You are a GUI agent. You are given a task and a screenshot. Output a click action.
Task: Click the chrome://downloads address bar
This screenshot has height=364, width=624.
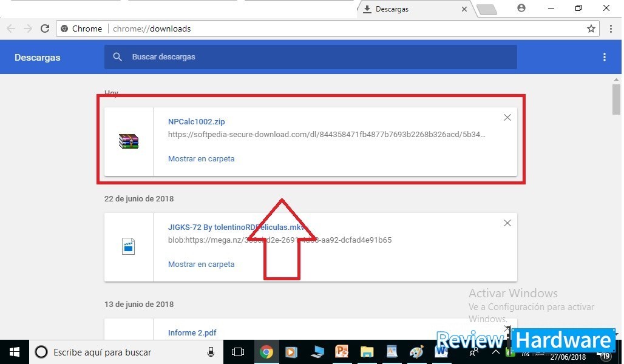328,29
